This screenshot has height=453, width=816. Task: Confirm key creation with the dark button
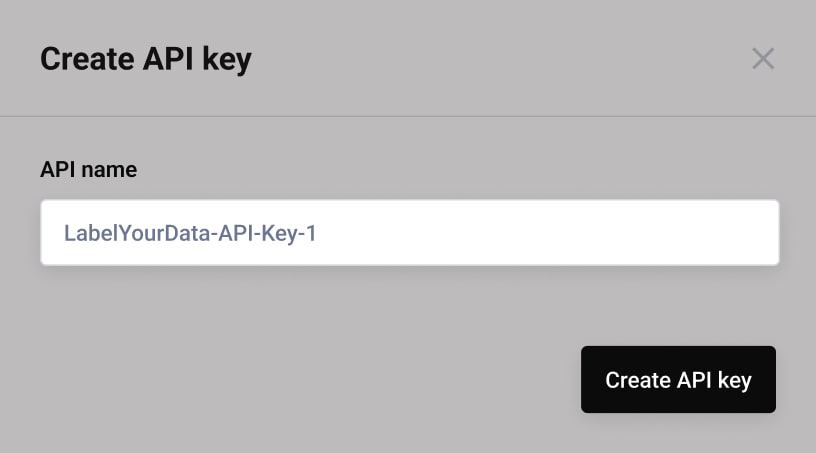[x=678, y=380]
